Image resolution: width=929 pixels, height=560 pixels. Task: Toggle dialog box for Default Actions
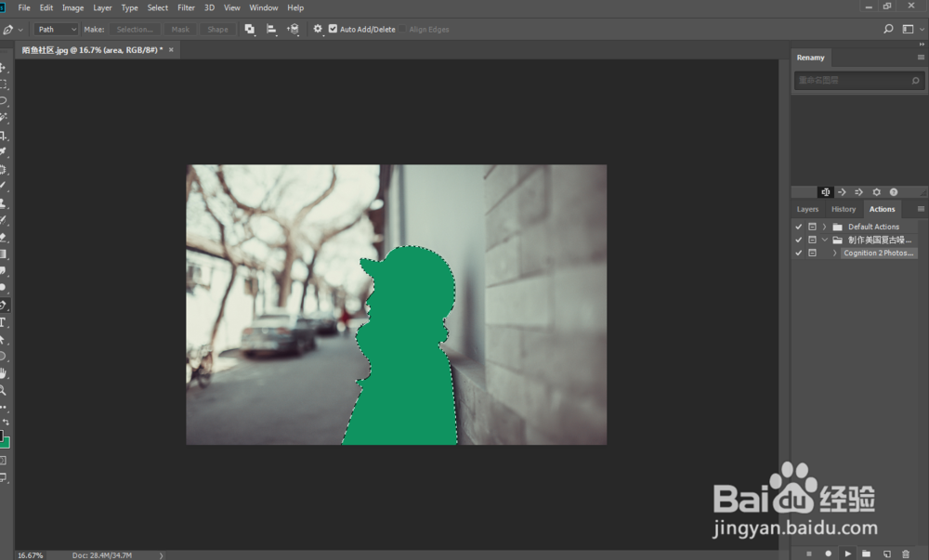812,227
